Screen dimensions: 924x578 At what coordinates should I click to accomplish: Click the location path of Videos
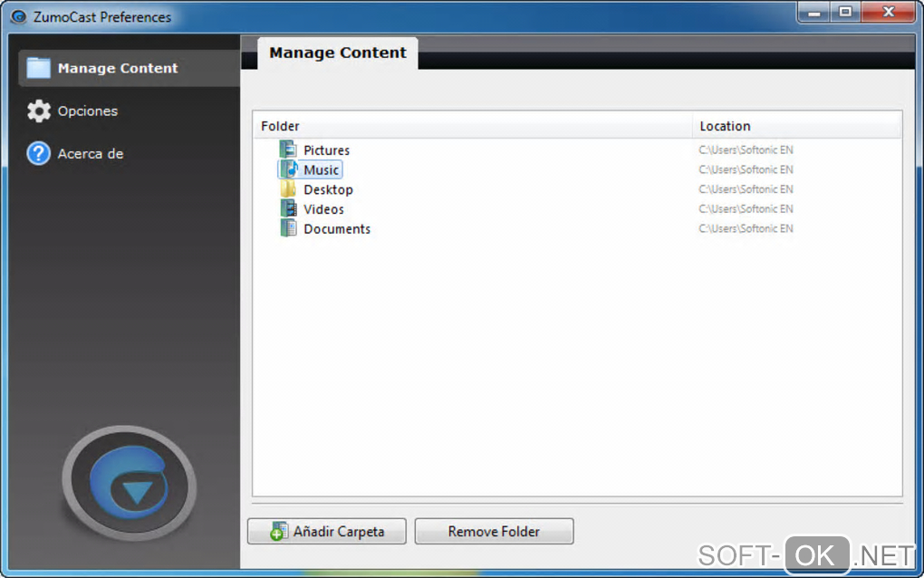746,209
